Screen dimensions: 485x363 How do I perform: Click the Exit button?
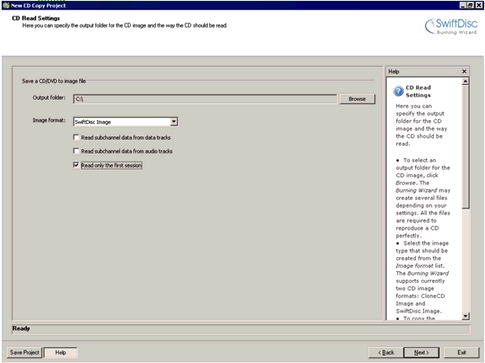462,352
